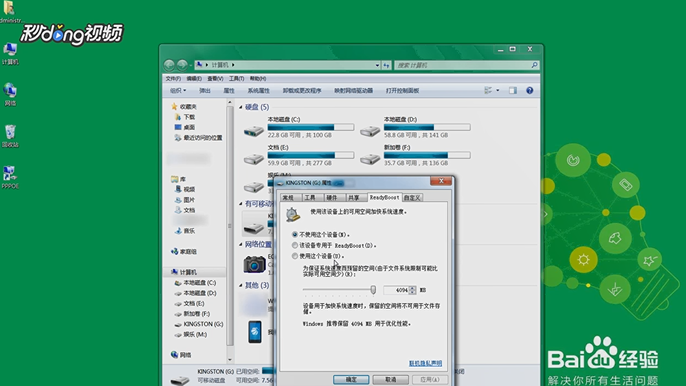Click the refresh button beside address bar
Image resolution: width=686 pixels, height=386 pixels.
coord(386,65)
